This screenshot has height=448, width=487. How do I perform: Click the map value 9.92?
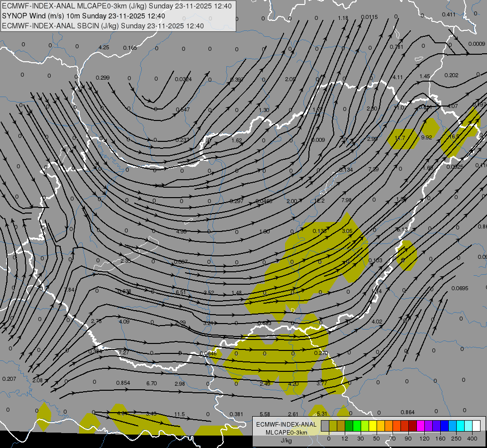[427, 137]
